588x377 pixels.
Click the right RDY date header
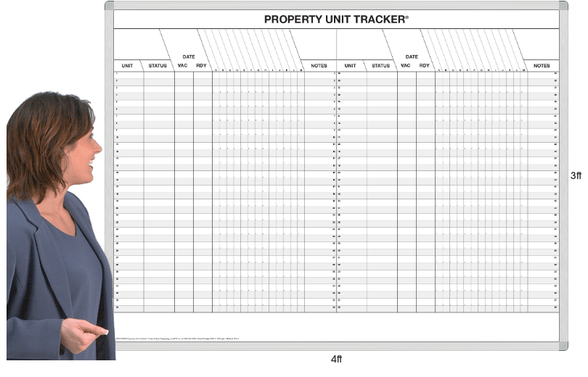click(x=425, y=66)
